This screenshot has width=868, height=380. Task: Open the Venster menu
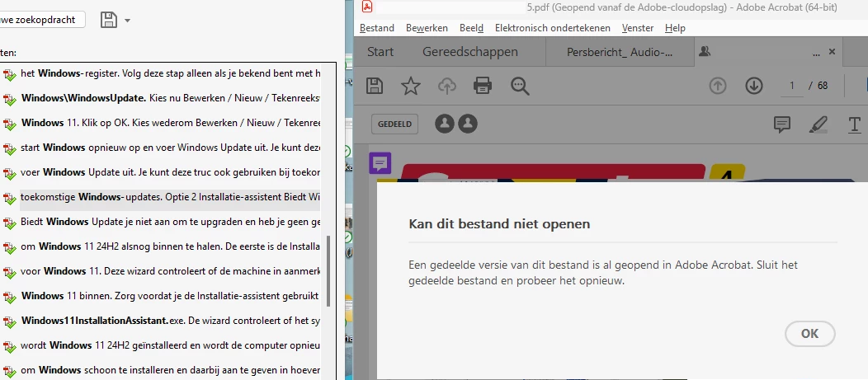[x=638, y=28]
